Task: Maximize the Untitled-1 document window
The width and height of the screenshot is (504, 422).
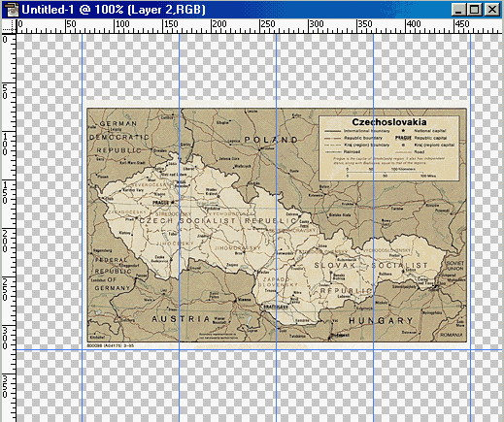Action: click(475, 10)
